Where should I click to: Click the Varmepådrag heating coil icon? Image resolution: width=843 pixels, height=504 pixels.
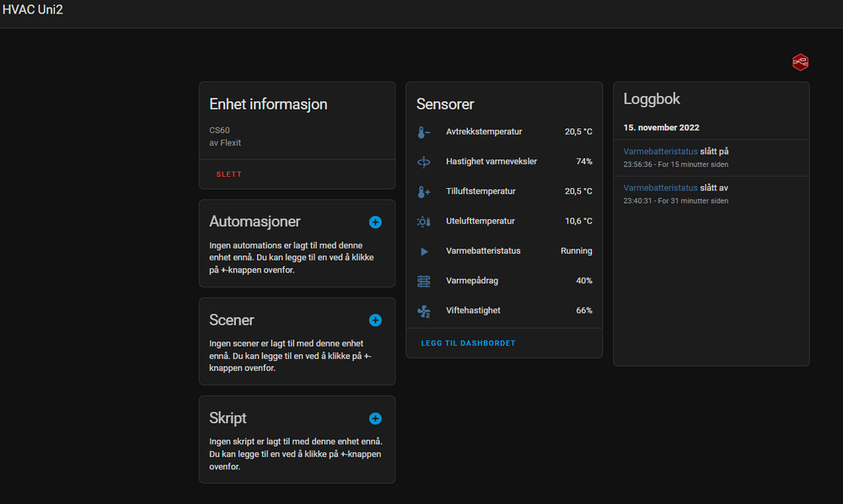click(423, 281)
